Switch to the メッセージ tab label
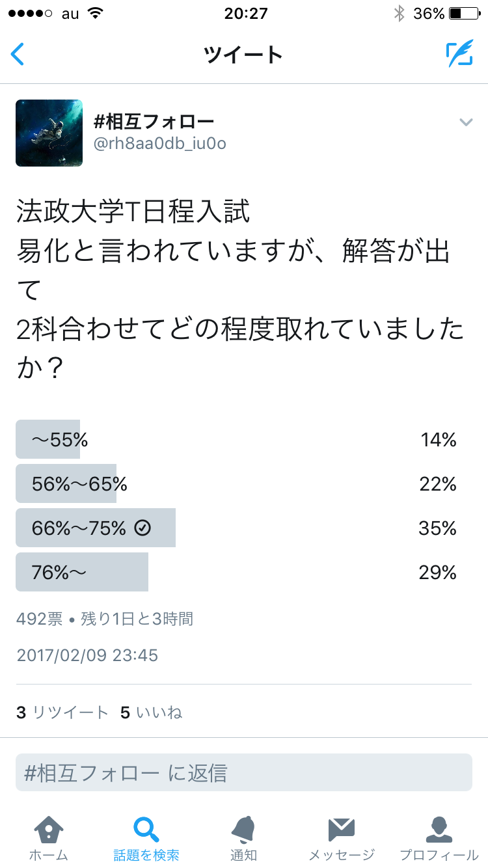 coord(341,855)
